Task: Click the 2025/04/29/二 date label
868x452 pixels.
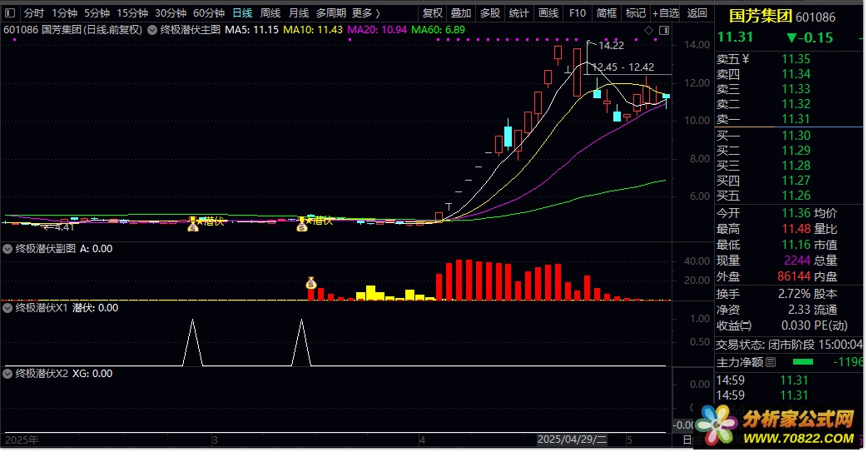Action: click(x=572, y=440)
